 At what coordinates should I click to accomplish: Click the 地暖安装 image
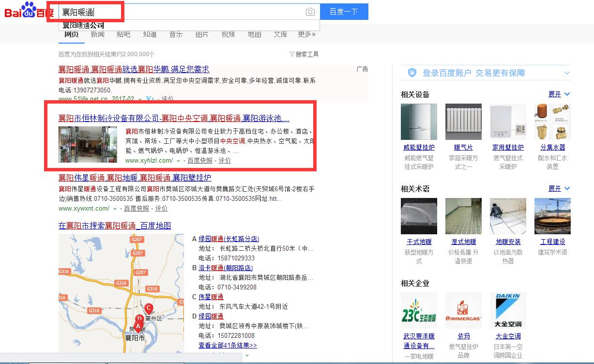click(508, 216)
